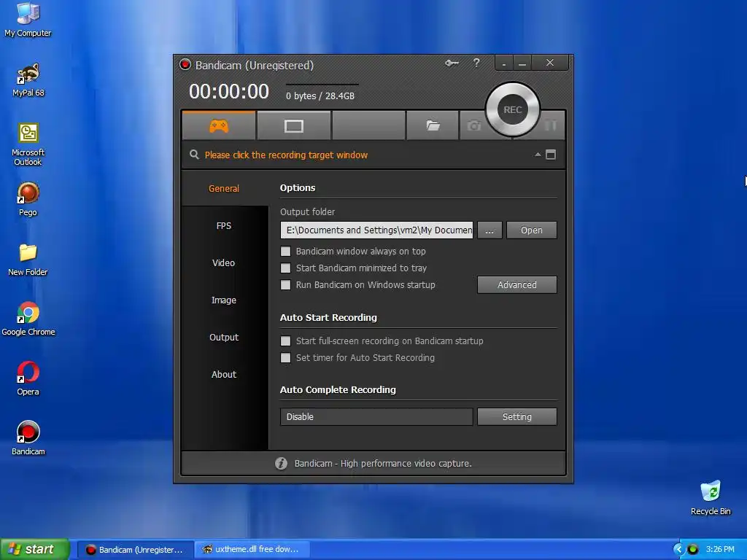Click the camera screenshot icon in Bandicam
The image size is (747, 560).
pos(473,125)
